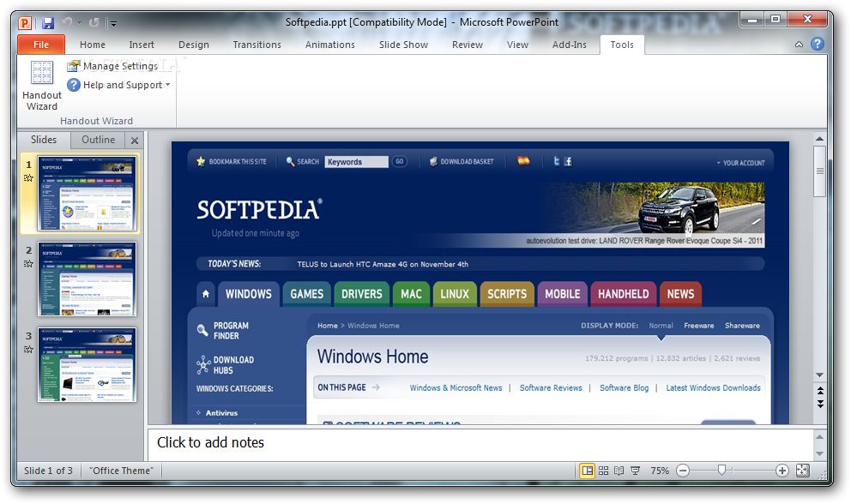The width and height of the screenshot is (851, 504).
Task: Open the Add-Ins ribbon tab
Action: pos(570,45)
